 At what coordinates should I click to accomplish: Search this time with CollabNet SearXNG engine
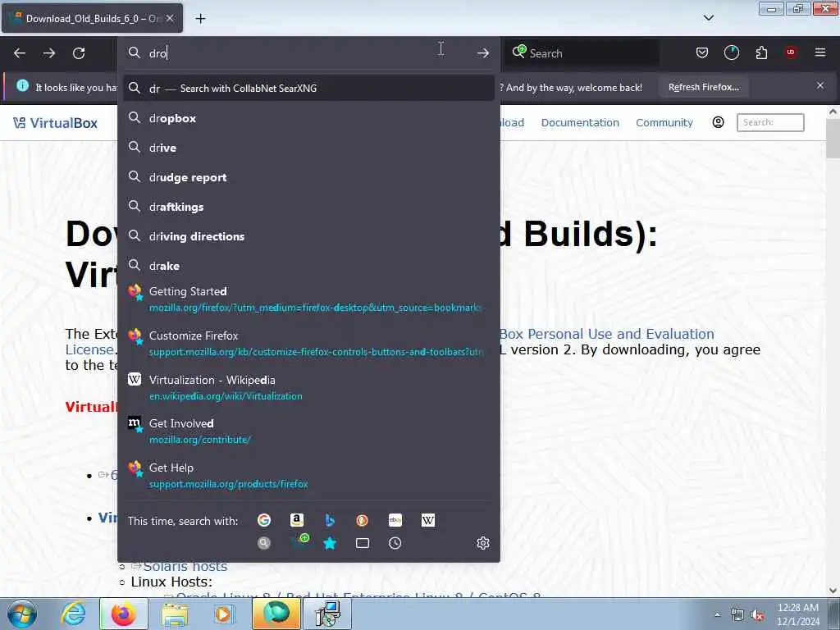click(263, 543)
